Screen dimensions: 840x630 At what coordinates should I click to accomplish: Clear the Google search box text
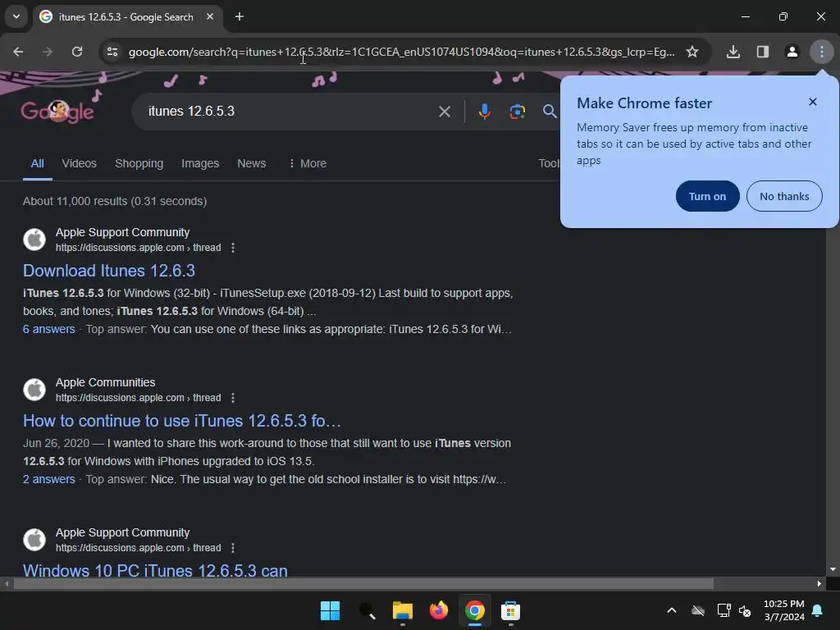(444, 112)
